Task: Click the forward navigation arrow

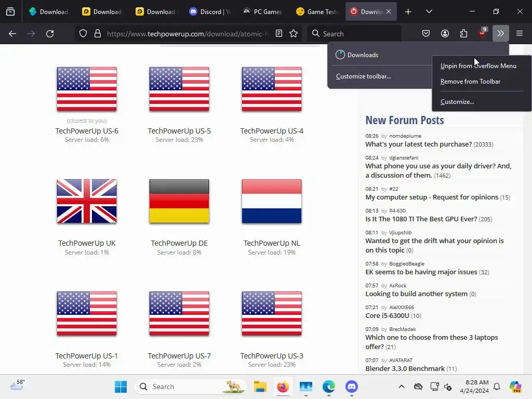Action: [31, 34]
